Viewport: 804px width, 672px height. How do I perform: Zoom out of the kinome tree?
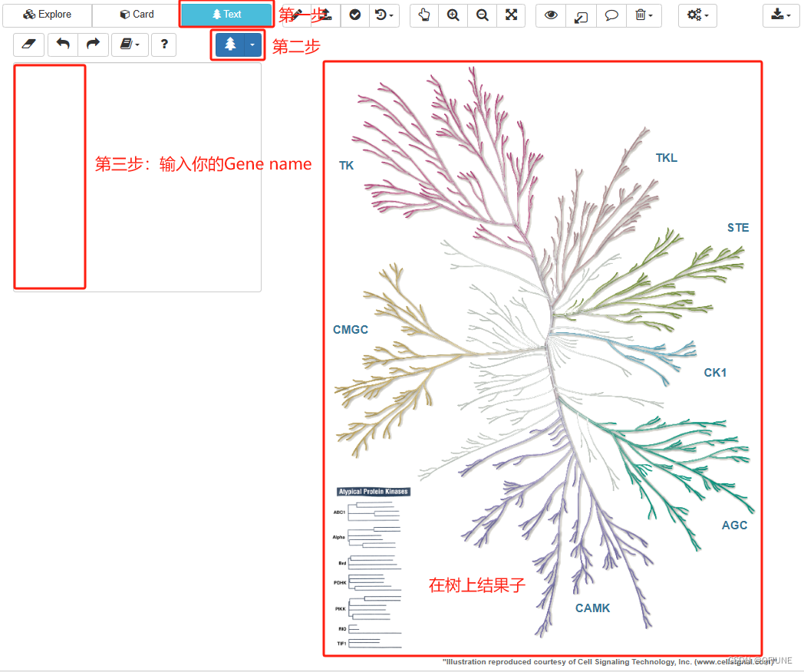tap(482, 15)
